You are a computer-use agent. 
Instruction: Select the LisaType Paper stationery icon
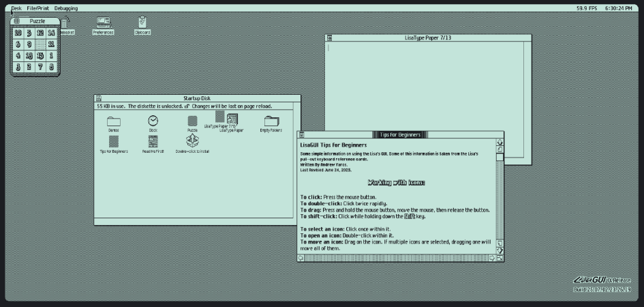tap(232, 119)
